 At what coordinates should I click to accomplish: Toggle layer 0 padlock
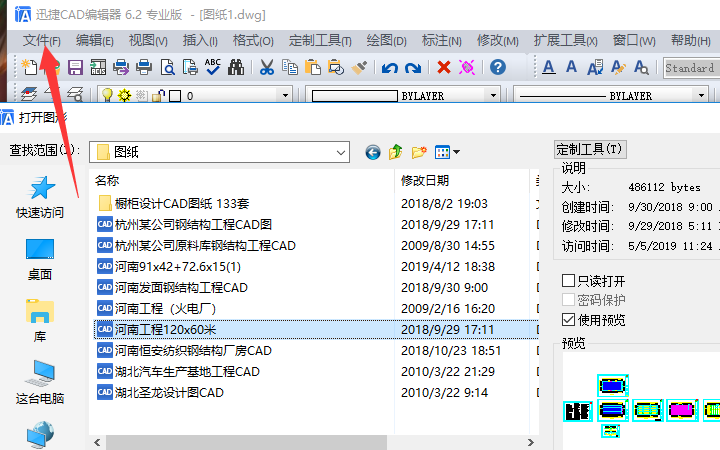pyautogui.click(x=158, y=96)
